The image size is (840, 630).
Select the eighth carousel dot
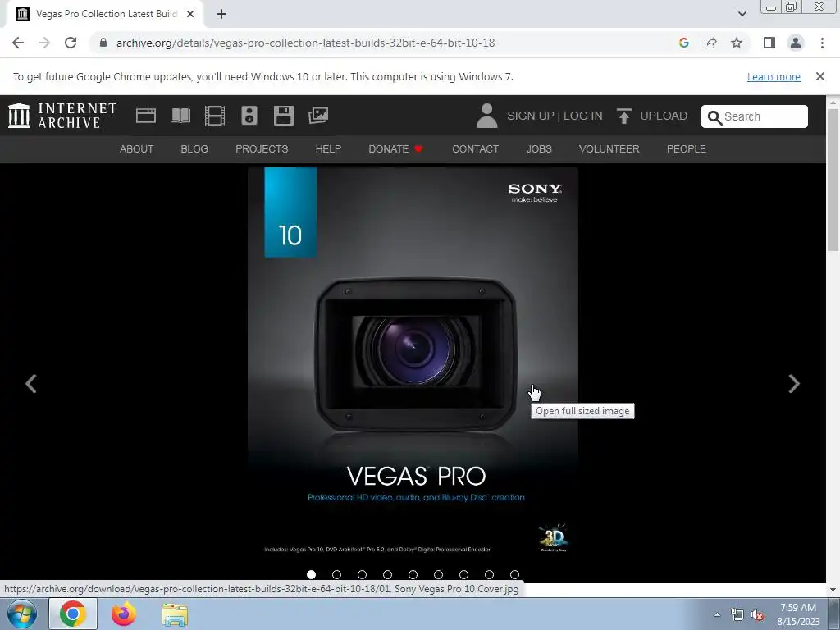tap(489, 574)
